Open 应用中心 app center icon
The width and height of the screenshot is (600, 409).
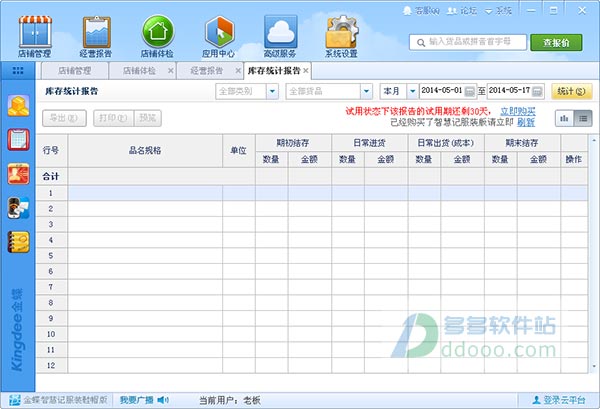click(x=218, y=36)
